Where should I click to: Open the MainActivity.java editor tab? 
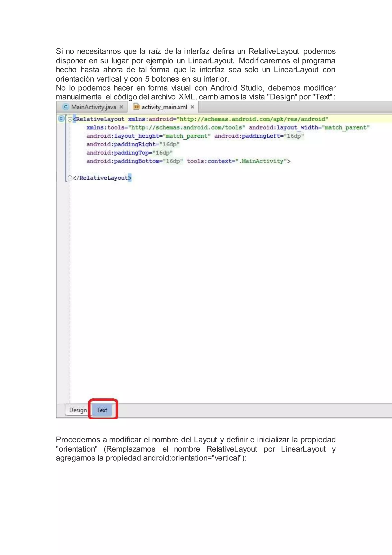92,107
